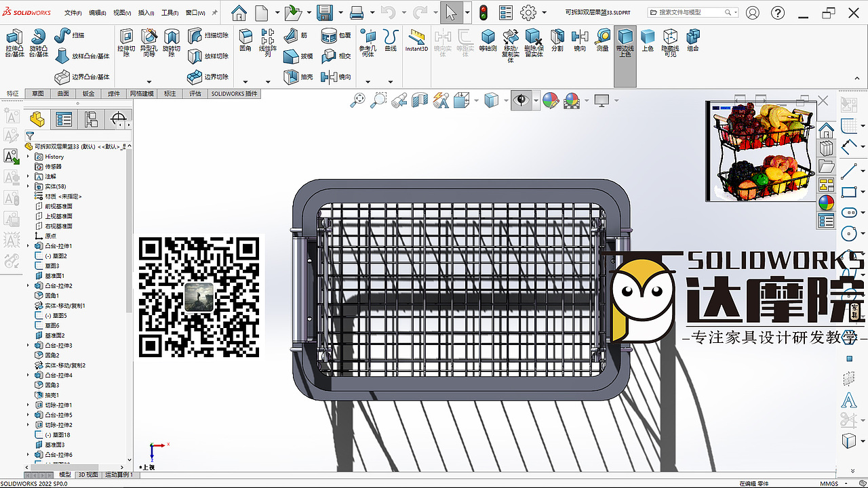Toggle the hide/show items eye button

[521, 101]
